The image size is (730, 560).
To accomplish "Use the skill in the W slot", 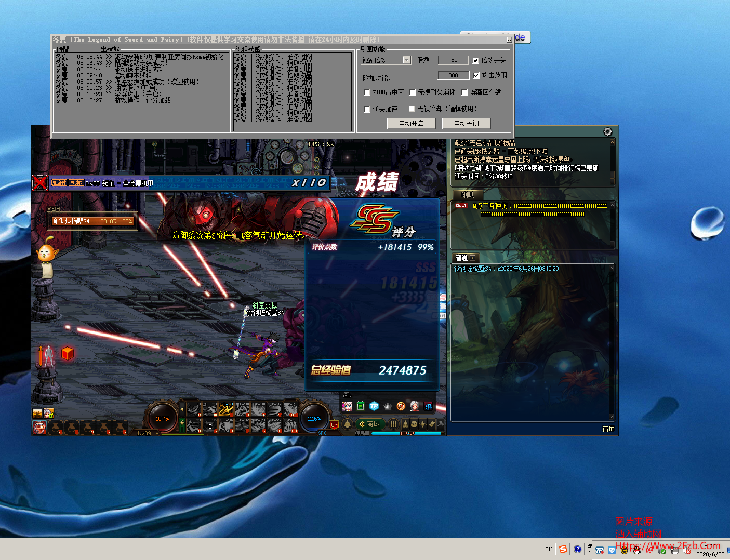I will click(209, 409).
